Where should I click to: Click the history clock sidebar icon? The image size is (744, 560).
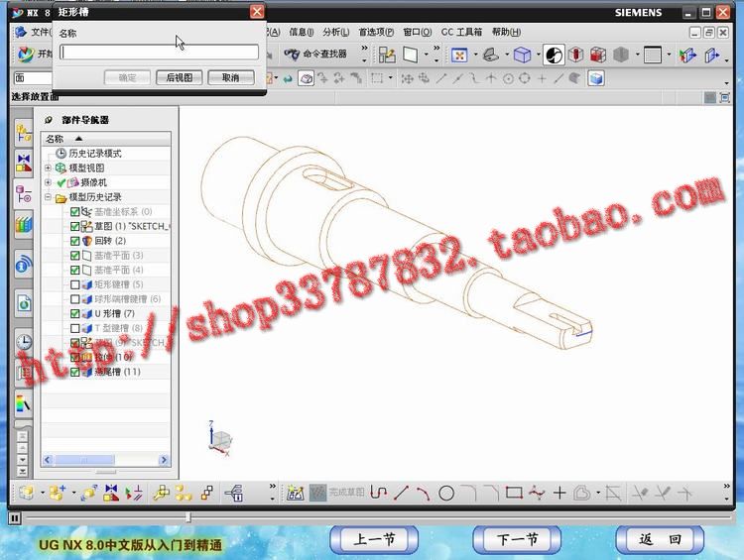[x=23, y=342]
